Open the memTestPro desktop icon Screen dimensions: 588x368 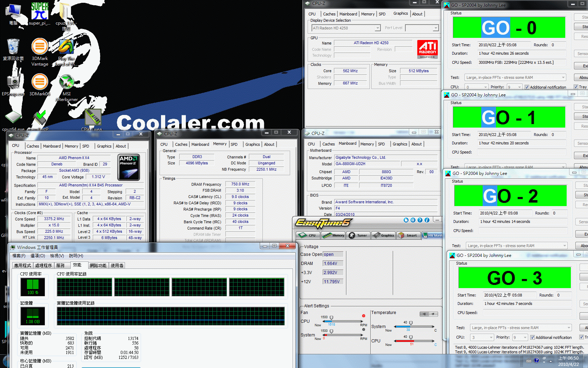pyautogui.click(x=40, y=120)
